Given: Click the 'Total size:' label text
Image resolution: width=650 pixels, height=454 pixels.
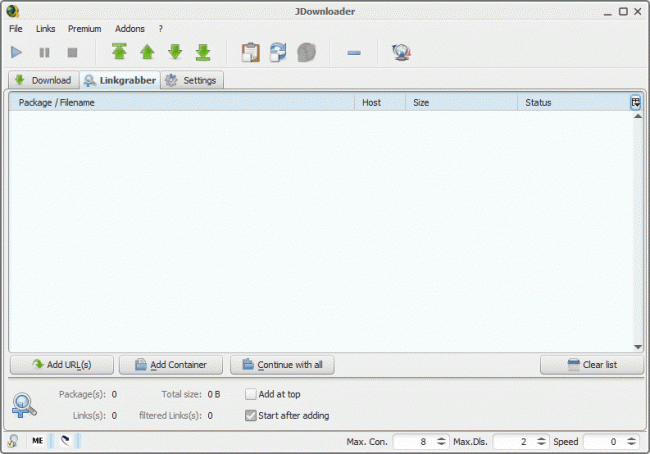Looking at the screenshot, I should click(182, 394).
